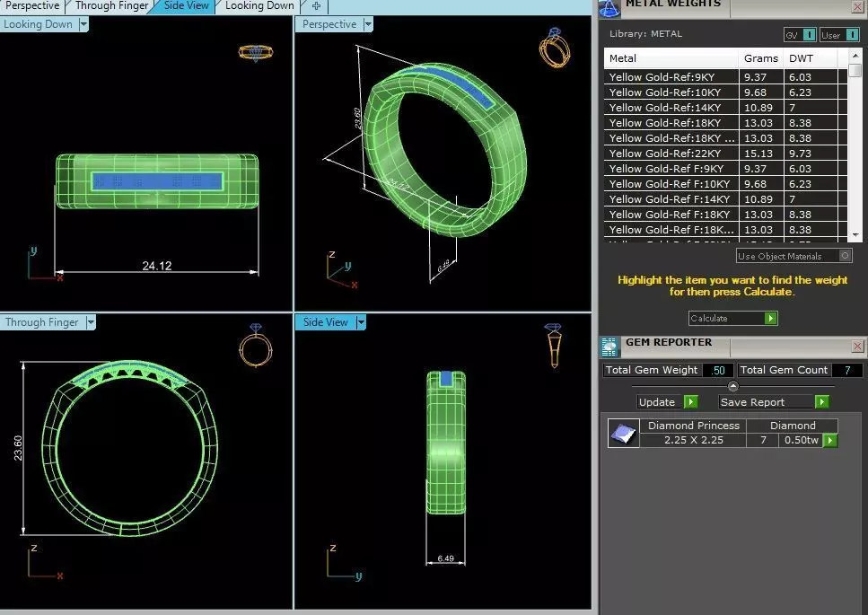Open the Gem Reporter panel icon

click(609, 347)
